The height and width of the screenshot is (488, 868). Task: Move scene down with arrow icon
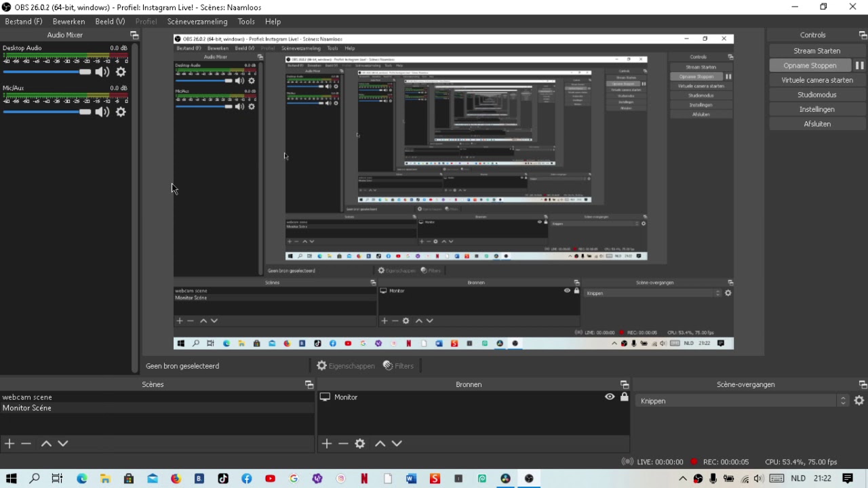click(x=63, y=443)
